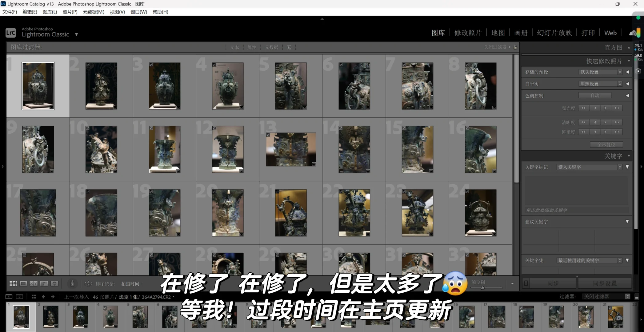Screen dimensions: 644x332
Task: Toggle filter switch at filmstrip right end
Action: [x=637, y=297]
